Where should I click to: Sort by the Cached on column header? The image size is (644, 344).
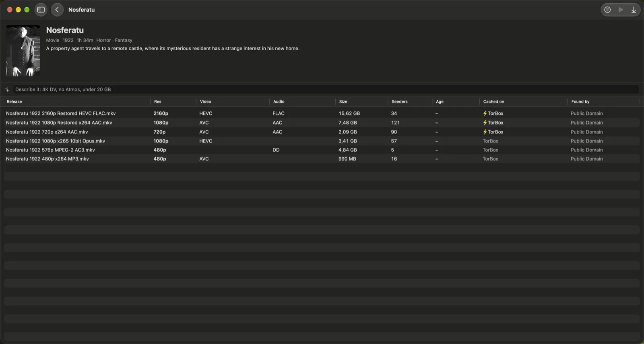(x=493, y=101)
